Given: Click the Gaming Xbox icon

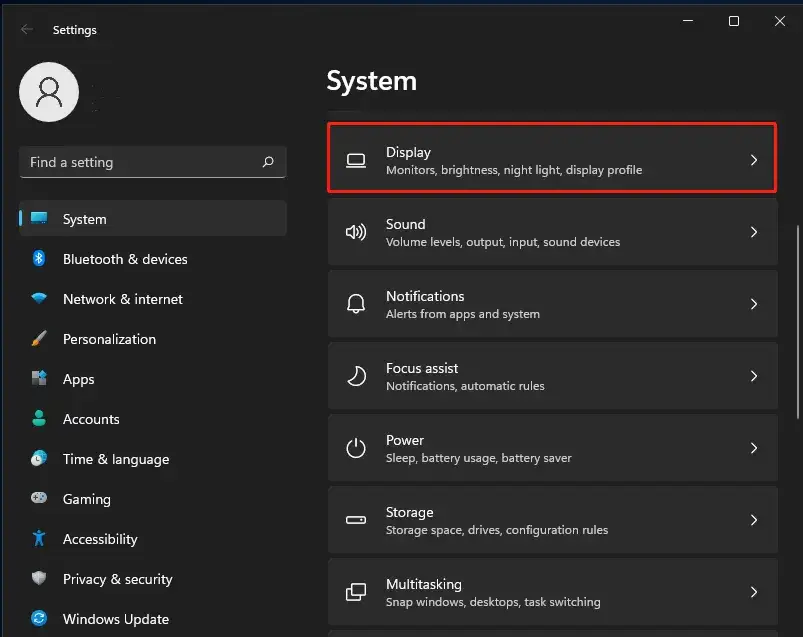Looking at the screenshot, I should pyautogui.click(x=38, y=499).
